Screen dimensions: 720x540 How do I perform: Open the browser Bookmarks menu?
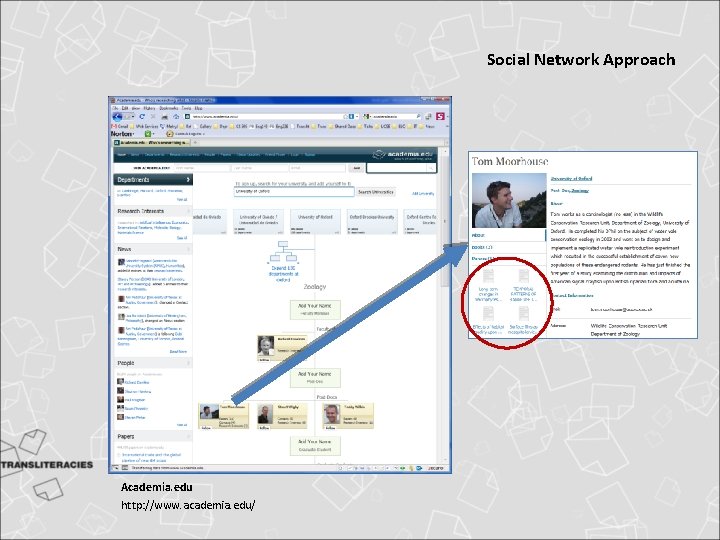click(169, 108)
